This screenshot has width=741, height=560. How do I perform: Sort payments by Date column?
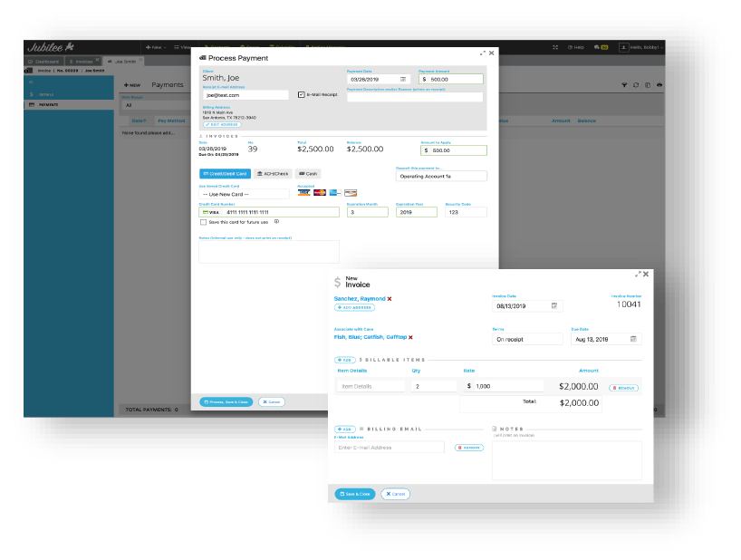(x=139, y=121)
